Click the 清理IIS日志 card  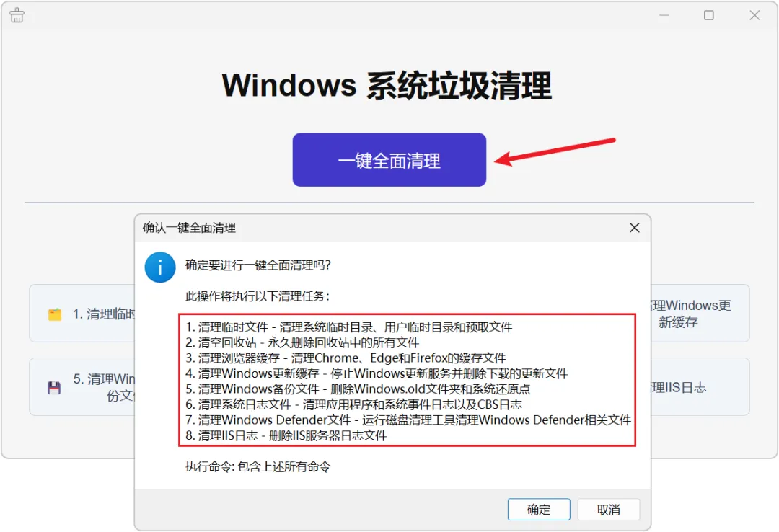[x=700, y=386]
